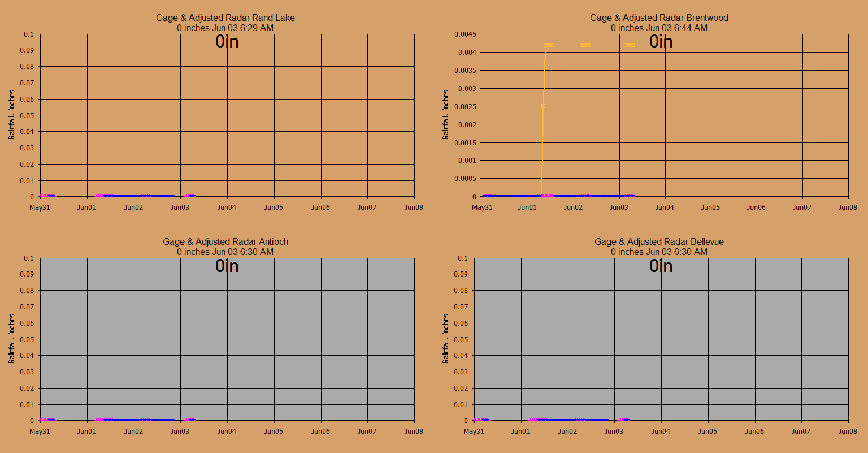Click the Jun04 x-axis label in Rand Lake chart

pos(227,208)
